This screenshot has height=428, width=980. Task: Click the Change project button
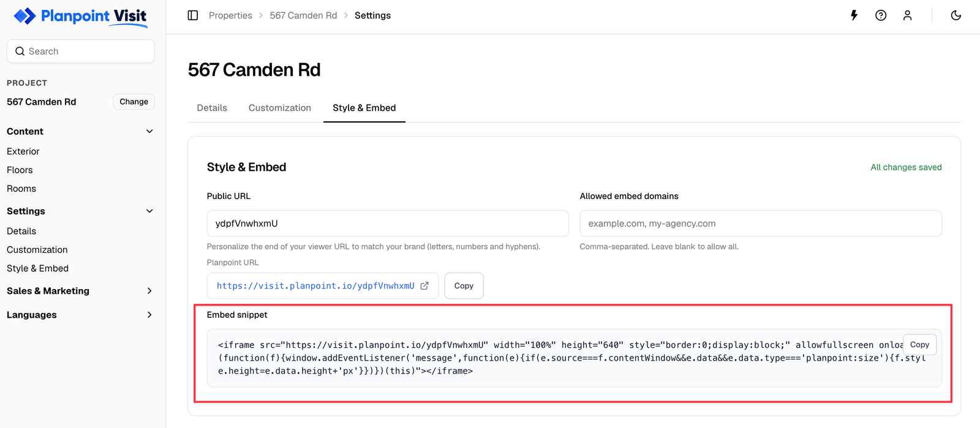pyautogui.click(x=134, y=102)
